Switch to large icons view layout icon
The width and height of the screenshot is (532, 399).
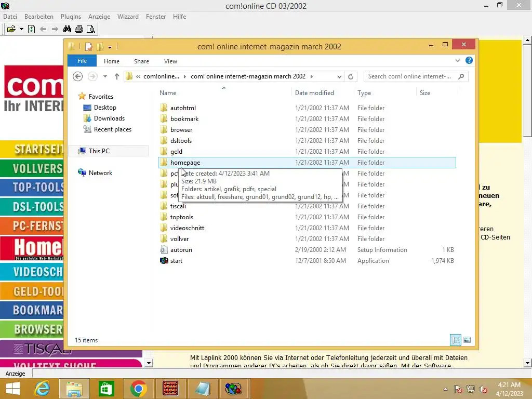tap(467, 340)
